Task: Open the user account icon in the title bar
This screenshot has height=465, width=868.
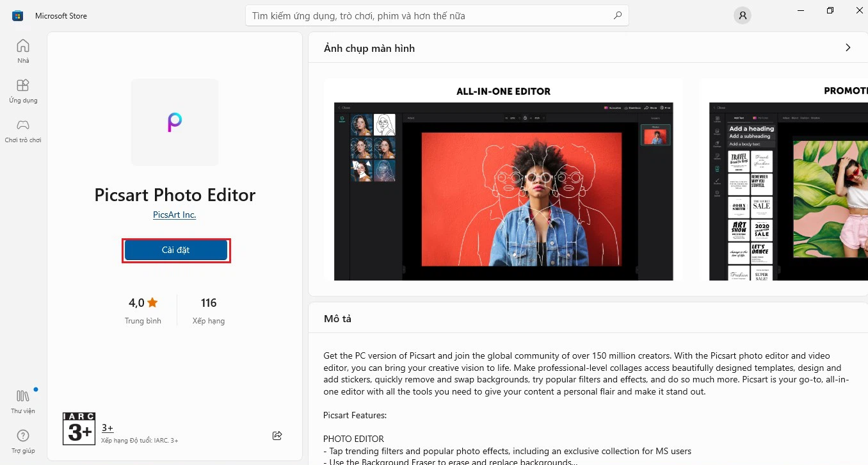Action: [x=742, y=15]
